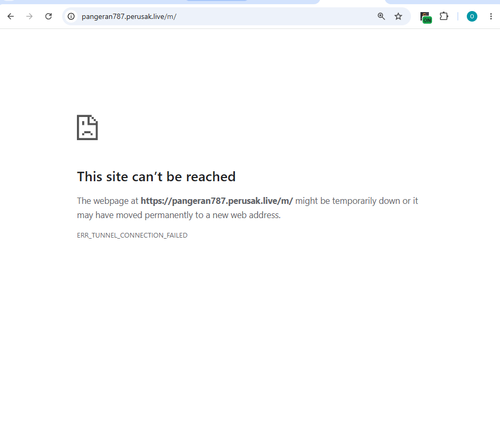500x442 pixels.
Task: Click the sad page error icon
Action: (87, 127)
